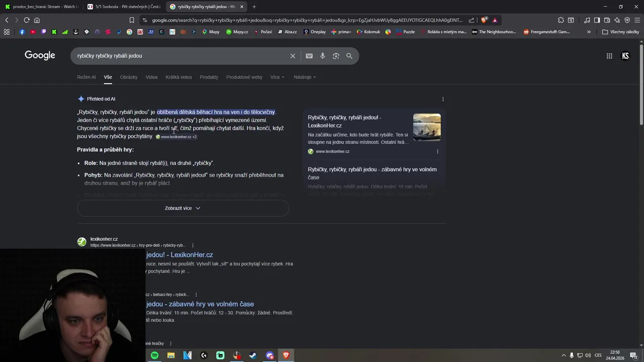The width and height of the screenshot is (644, 362).
Task: Open the on-screen keyboard in search bar
Action: coord(309,56)
